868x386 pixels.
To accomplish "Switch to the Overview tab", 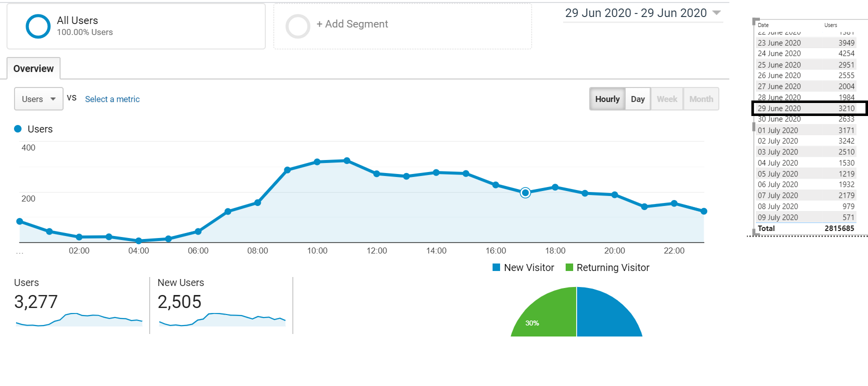I will [34, 68].
